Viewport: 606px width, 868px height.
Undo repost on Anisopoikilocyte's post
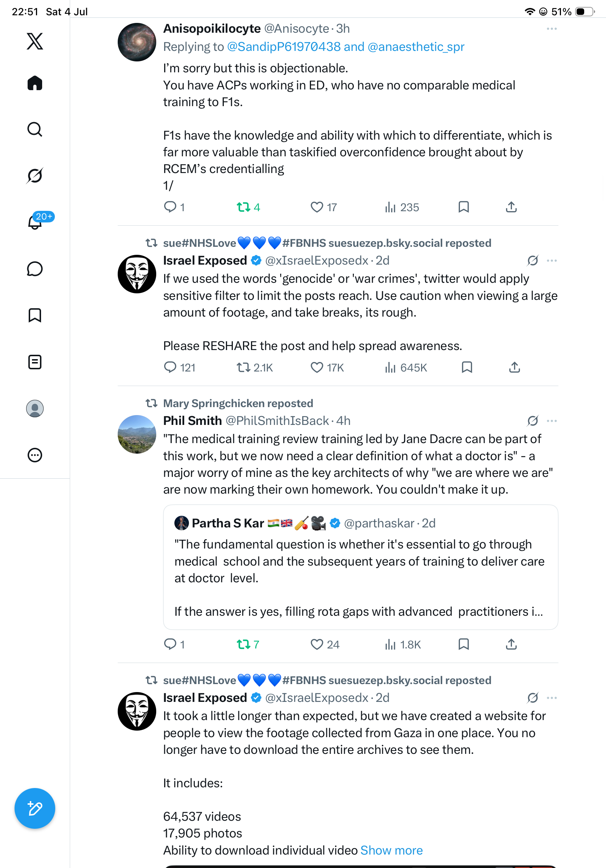coord(248,207)
